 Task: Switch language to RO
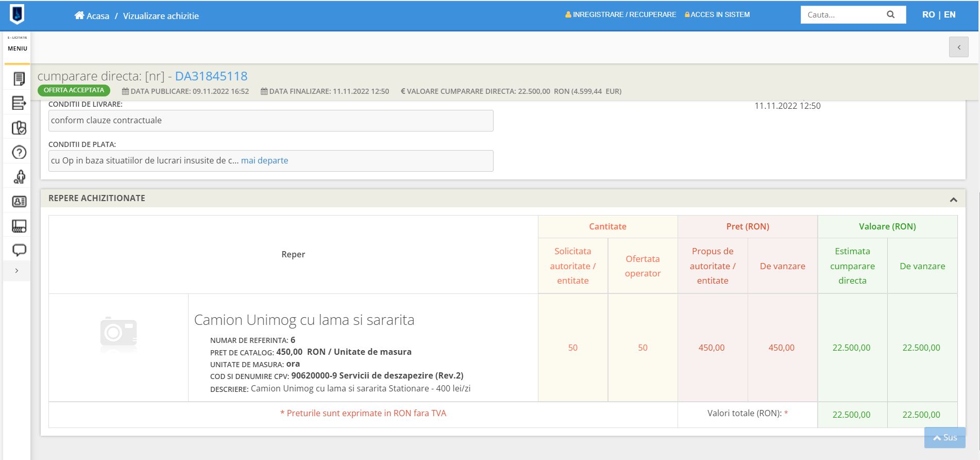[928, 14]
